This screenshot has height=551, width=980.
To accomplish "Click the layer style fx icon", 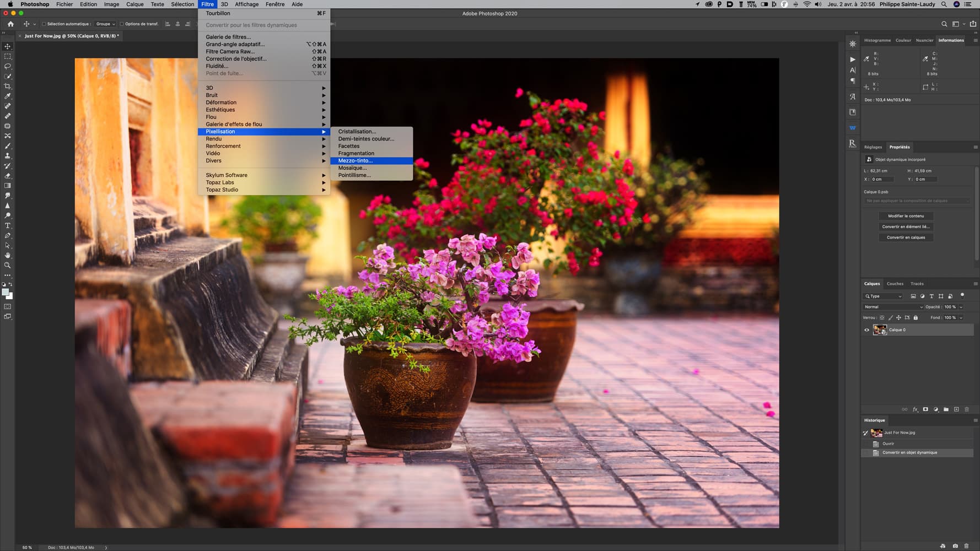I will click(915, 409).
